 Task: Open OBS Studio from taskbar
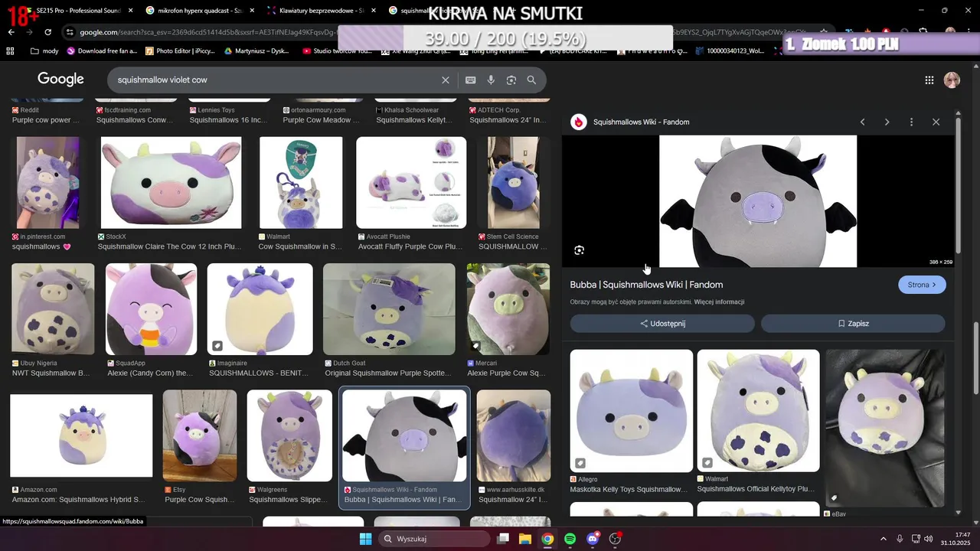[615, 539]
